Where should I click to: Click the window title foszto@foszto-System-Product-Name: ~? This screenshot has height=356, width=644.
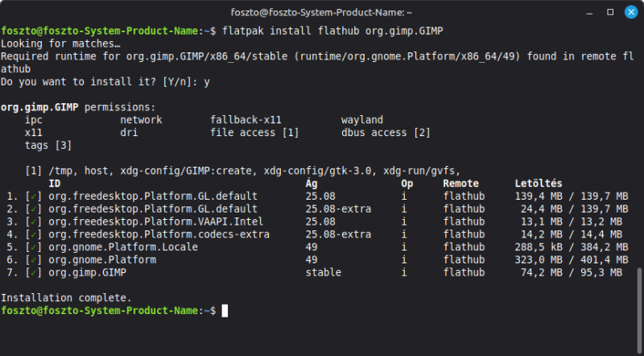[321, 13]
